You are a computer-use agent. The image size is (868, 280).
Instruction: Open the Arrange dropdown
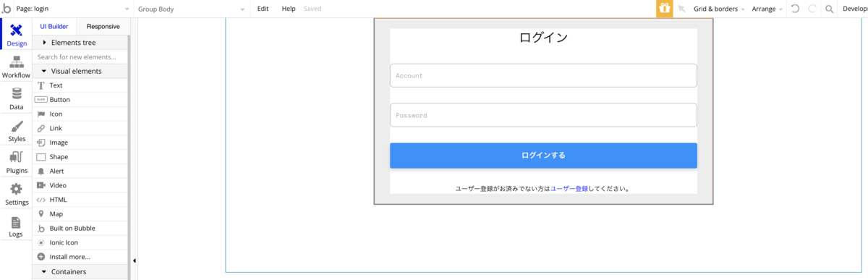[767, 9]
